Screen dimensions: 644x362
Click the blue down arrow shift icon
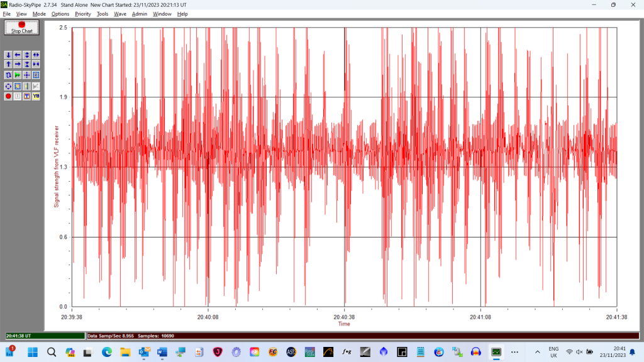click(8, 55)
